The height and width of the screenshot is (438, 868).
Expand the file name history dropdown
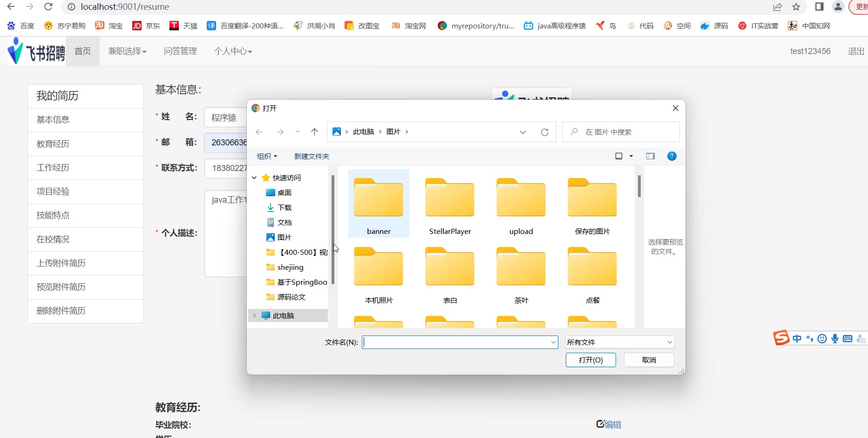tap(553, 342)
